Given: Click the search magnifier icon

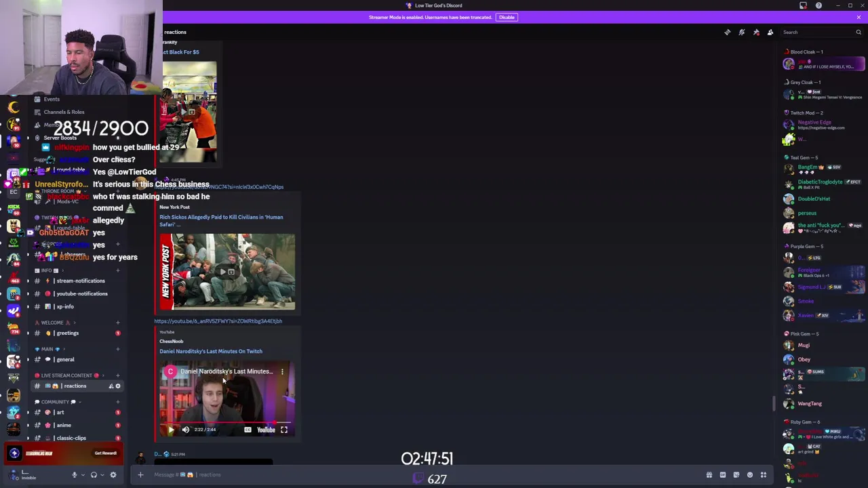Looking at the screenshot, I should tap(859, 32).
